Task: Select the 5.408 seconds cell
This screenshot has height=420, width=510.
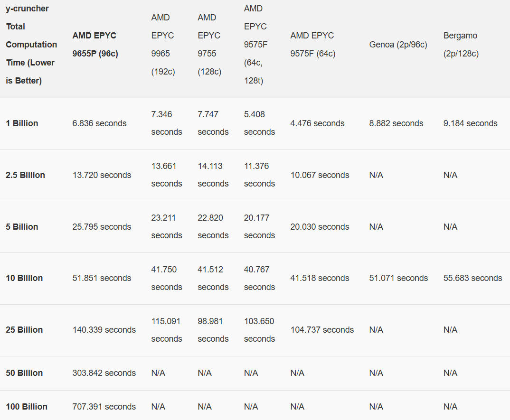Action: click(260, 123)
